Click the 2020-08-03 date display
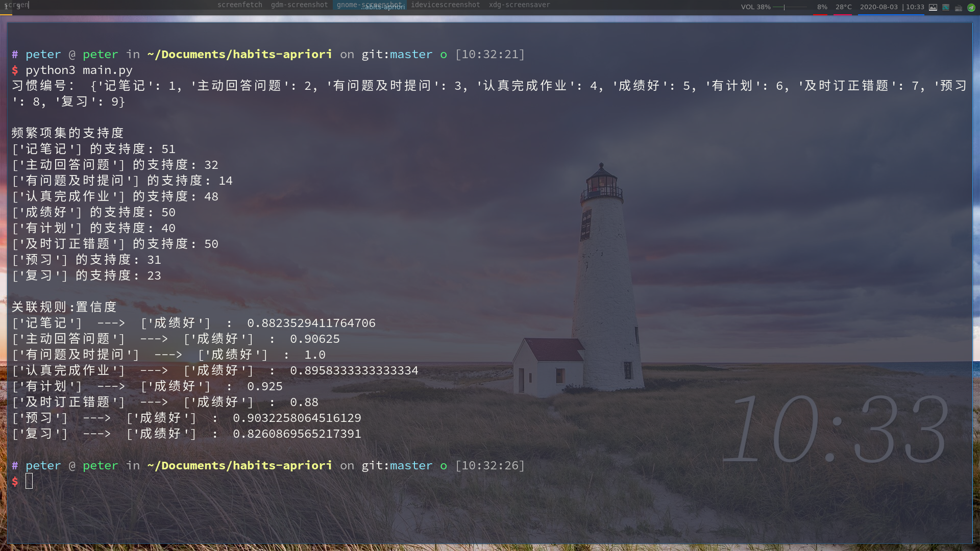The image size is (980, 551). [x=878, y=7]
